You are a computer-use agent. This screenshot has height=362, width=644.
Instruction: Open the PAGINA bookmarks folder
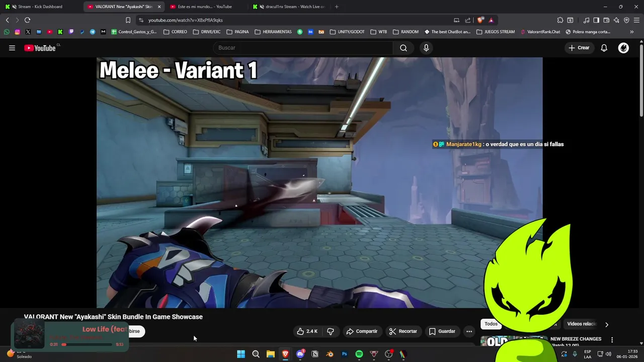pyautogui.click(x=237, y=32)
